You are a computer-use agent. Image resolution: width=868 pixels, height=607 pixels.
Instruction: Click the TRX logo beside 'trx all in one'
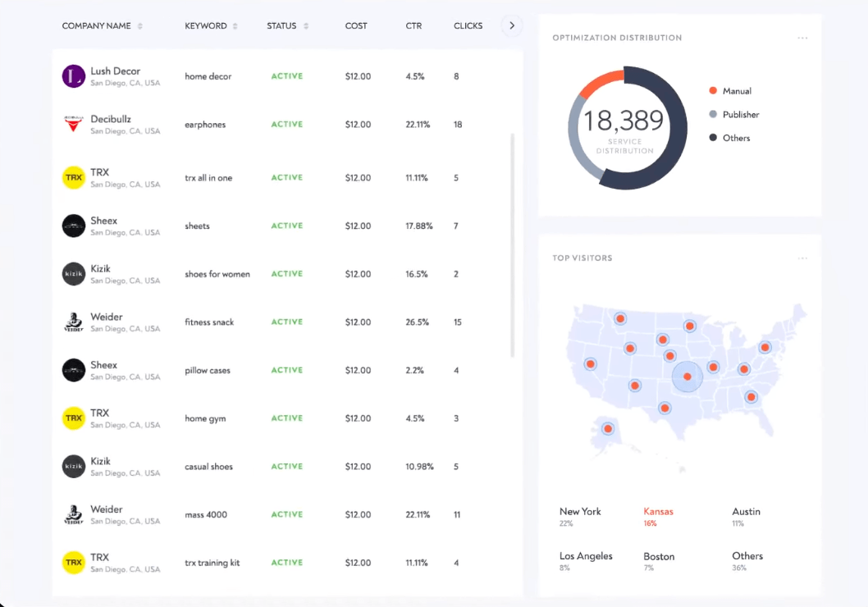(x=74, y=177)
